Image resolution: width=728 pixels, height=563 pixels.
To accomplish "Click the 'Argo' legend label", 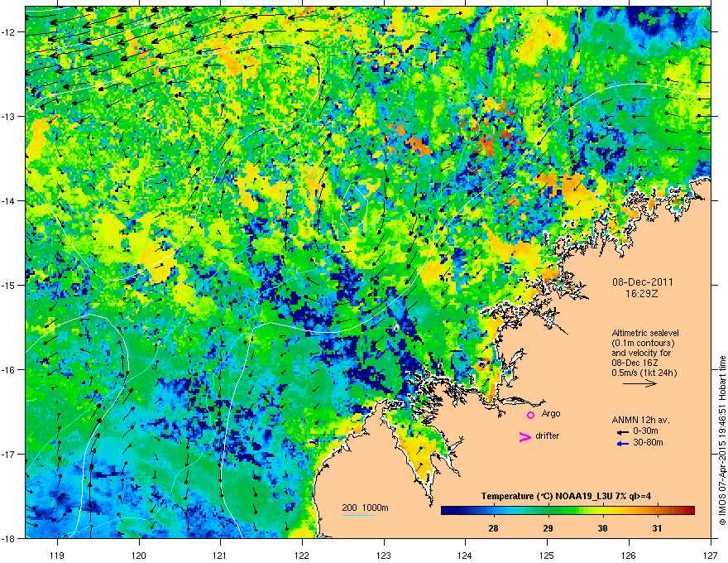I will pos(551,413).
